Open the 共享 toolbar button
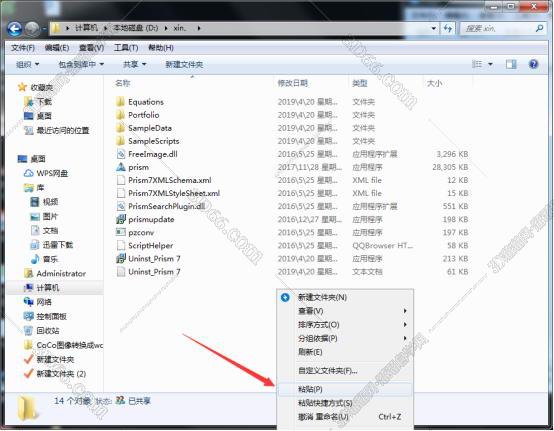The image size is (554, 431). click(134, 64)
